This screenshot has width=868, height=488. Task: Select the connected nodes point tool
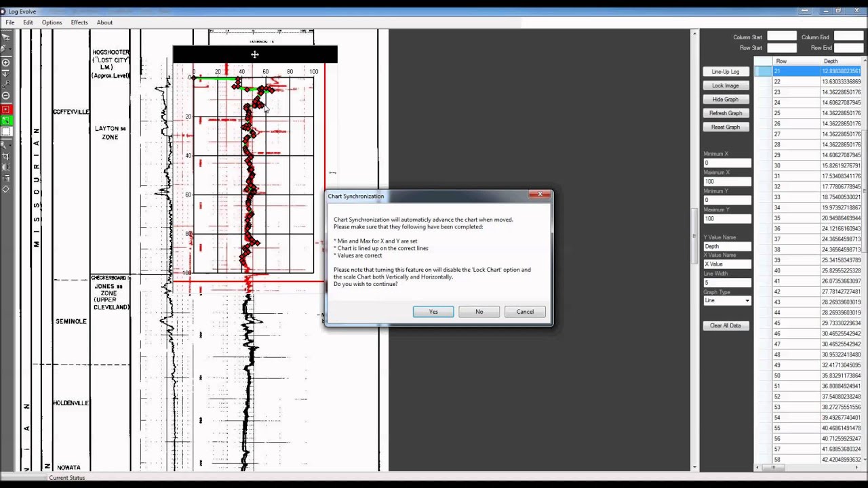5,85
